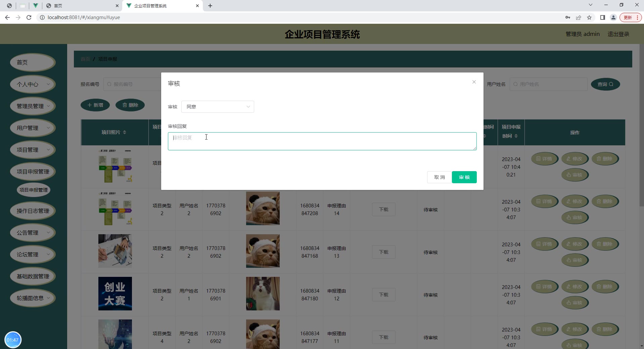Open the 审核 status dropdown showing 同意
644x349 pixels.
point(218,107)
